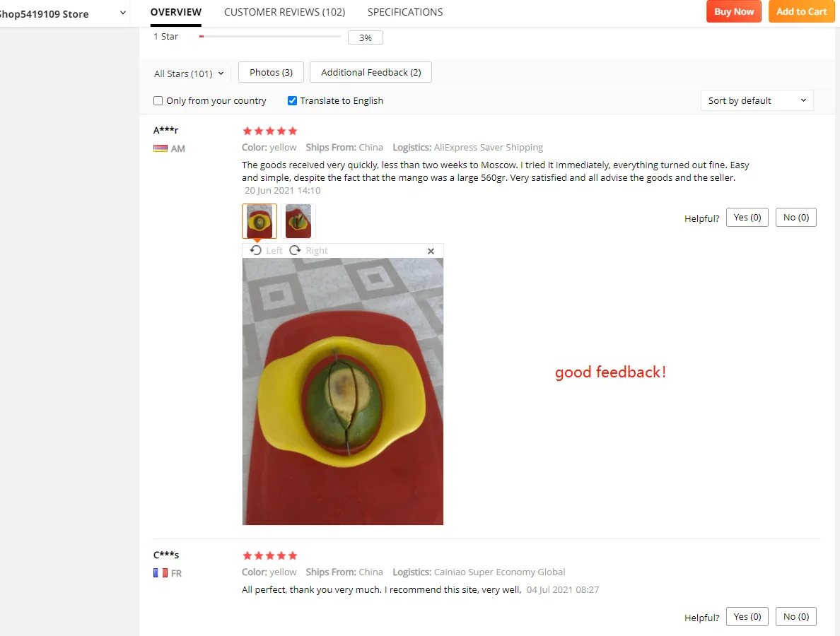Close the enlarged review photo viewer

pyautogui.click(x=431, y=251)
